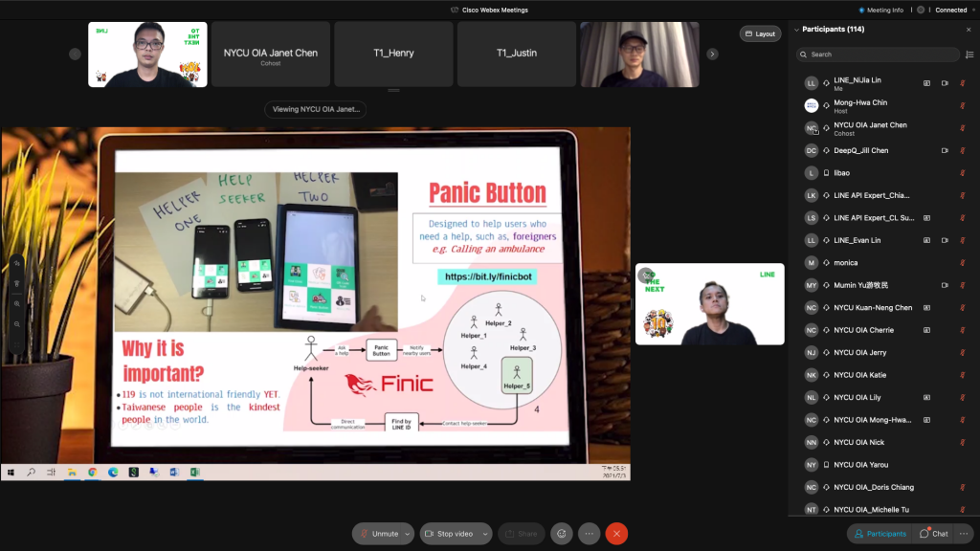Click the camera icon for Mumin Yu

point(945,285)
